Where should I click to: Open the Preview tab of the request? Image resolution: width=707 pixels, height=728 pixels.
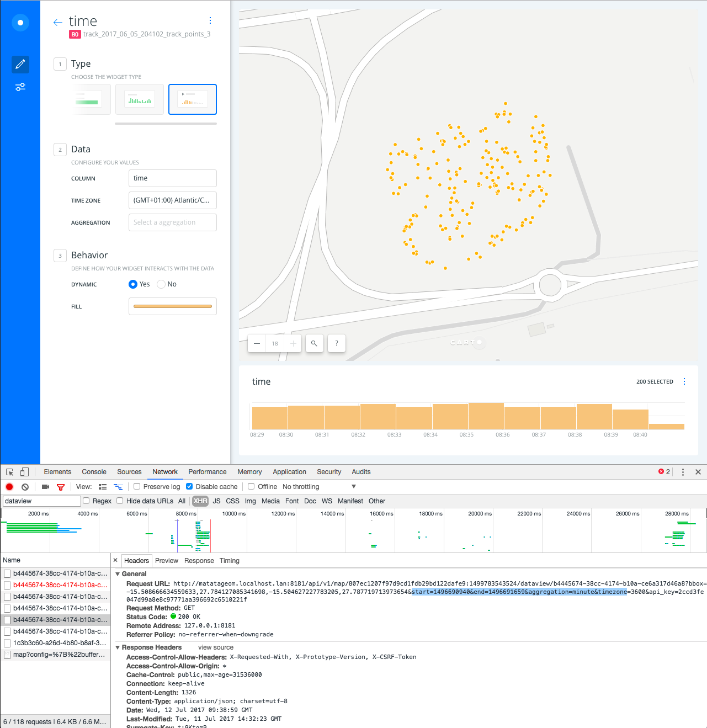(167, 561)
